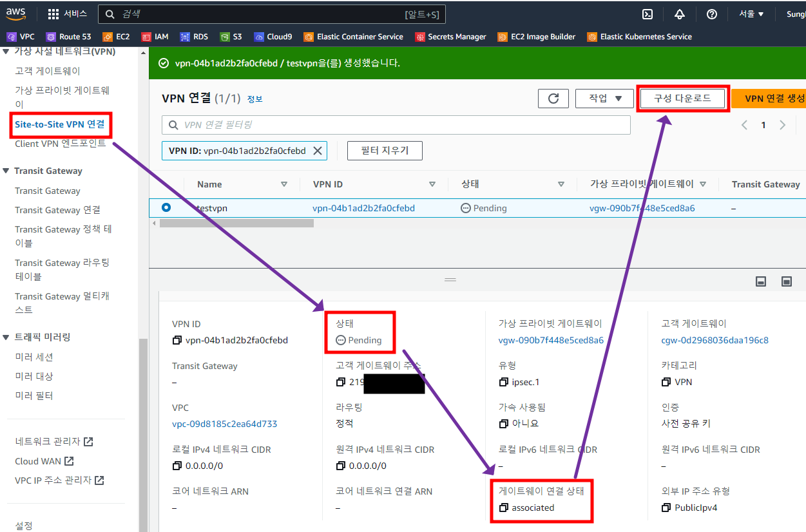
Task: Open the help question mark icon
Action: (x=712, y=14)
